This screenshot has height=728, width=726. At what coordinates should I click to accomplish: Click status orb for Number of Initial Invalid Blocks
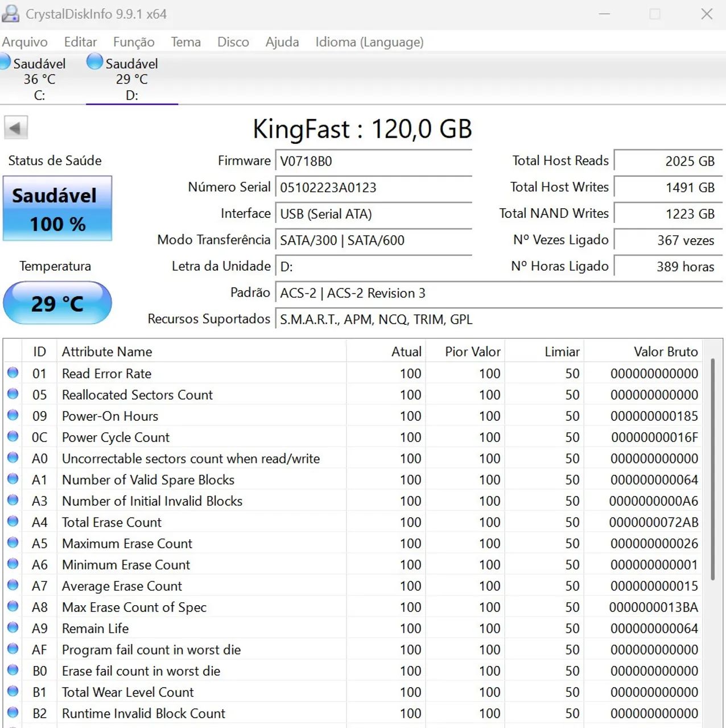(13, 500)
